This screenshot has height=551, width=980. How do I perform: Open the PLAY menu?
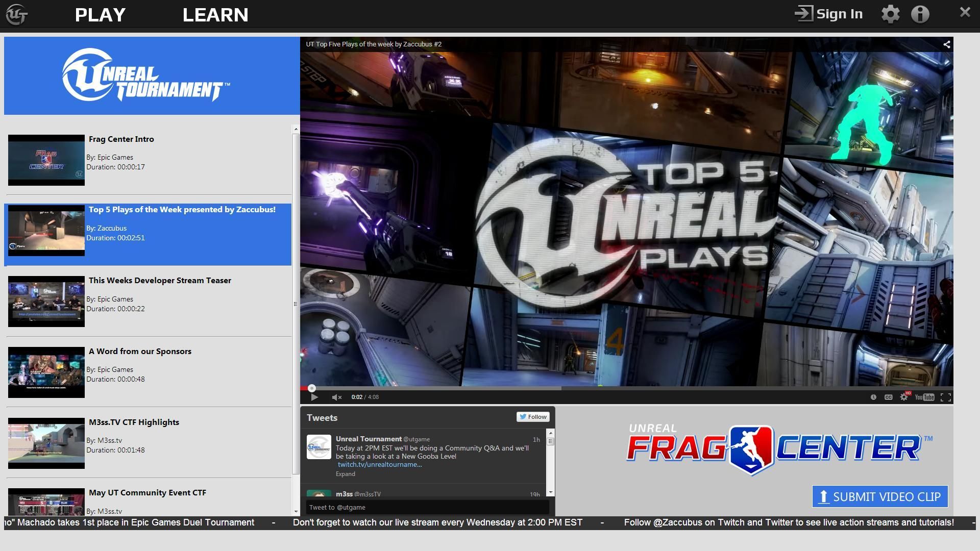100,15
